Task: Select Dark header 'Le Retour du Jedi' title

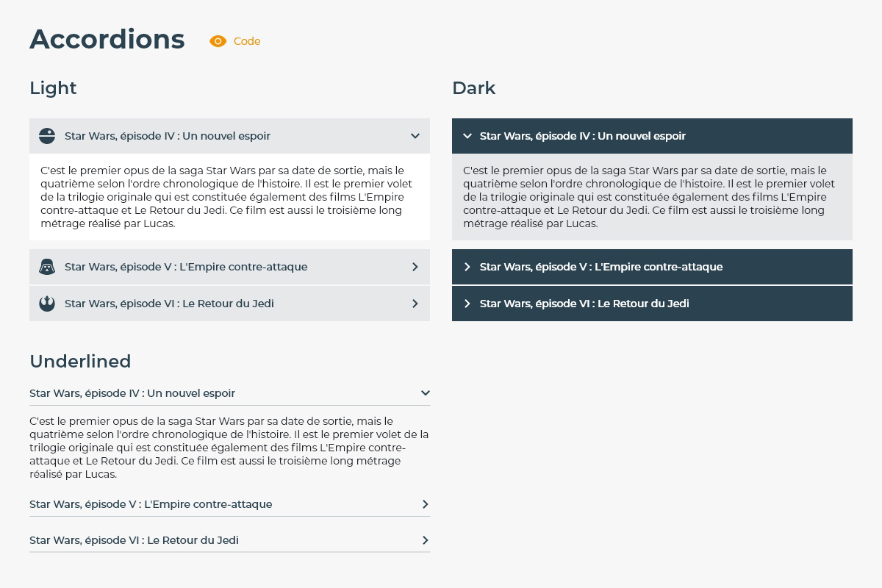Action: pyautogui.click(x=584, y=304)
